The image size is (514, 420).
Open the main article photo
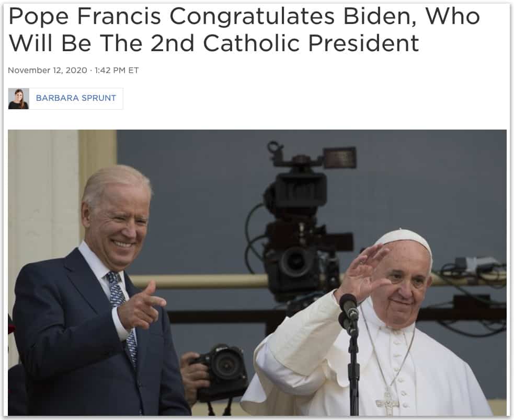tap(257, 273)
